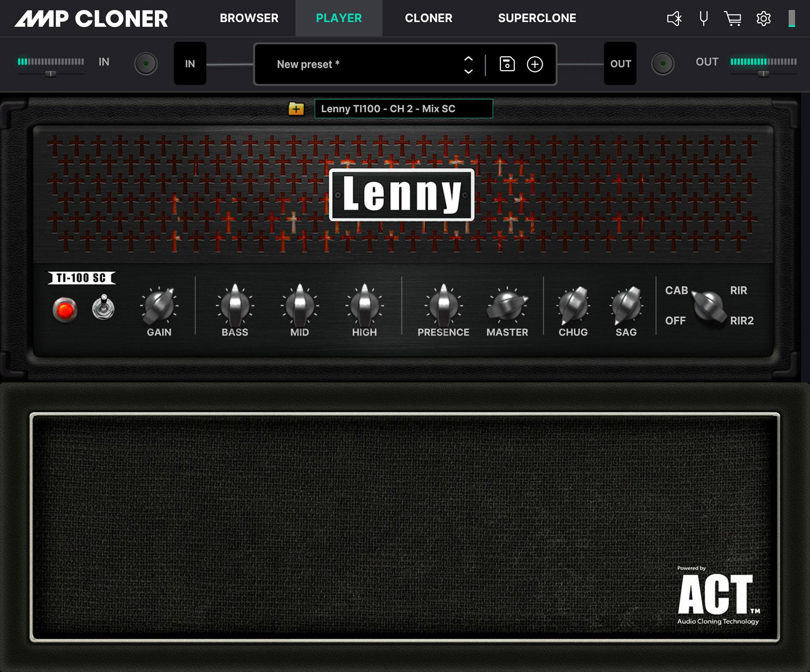Screen dimensions: 810x672
Task: Toggle the red power button on amp
Action: click(64, 310)
